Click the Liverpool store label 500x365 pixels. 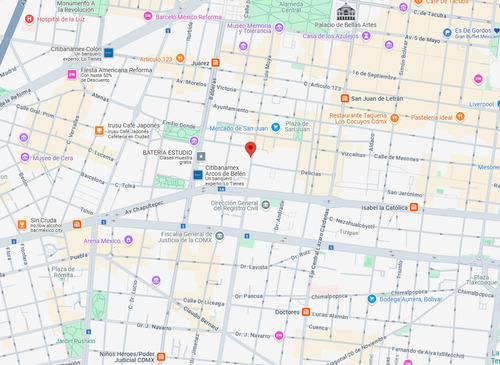(x=482, y=104)
